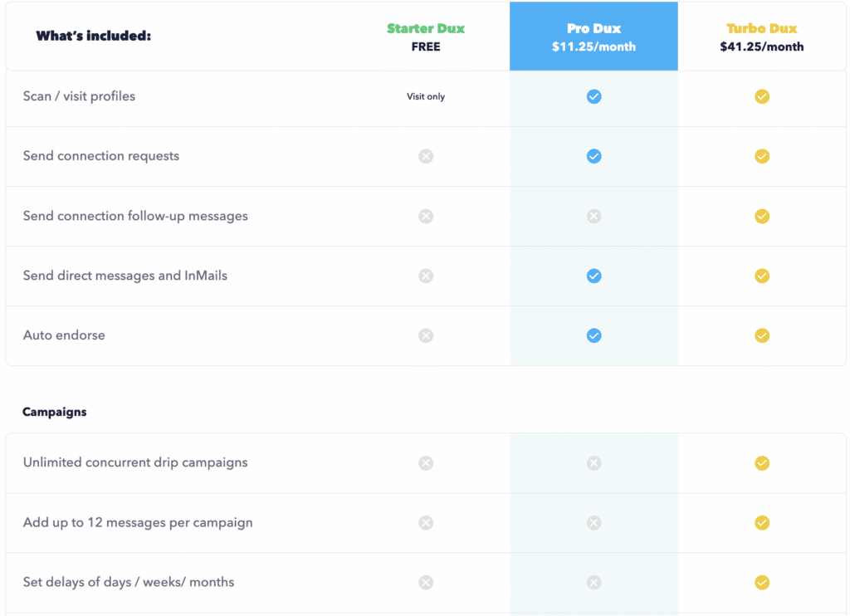
Task: Select the Turbo Dux $41.25/month plan header
Action: [x=762, y=37]
